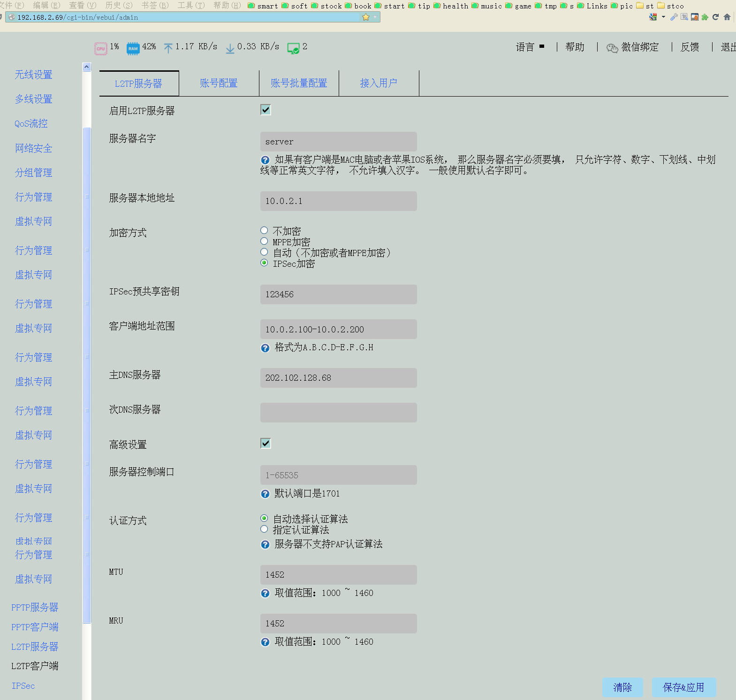736x700 pixels.
Task: Open the stock bookmark folder
Action: point(326,6)
